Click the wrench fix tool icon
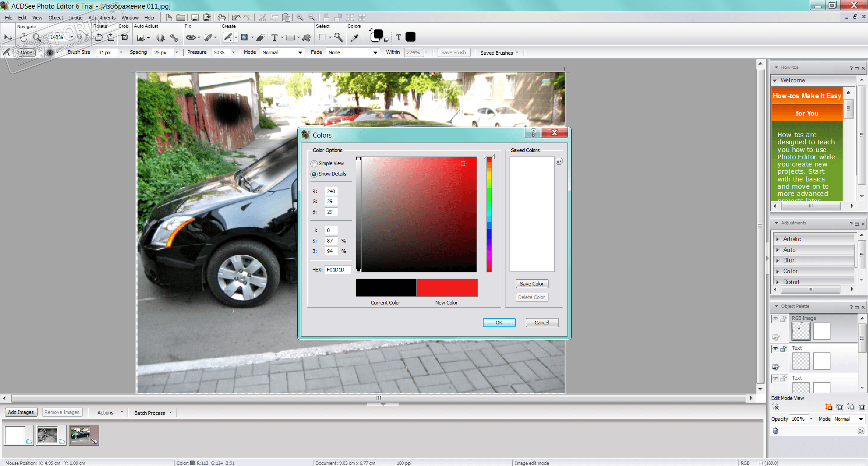 (x=174, y=38)
